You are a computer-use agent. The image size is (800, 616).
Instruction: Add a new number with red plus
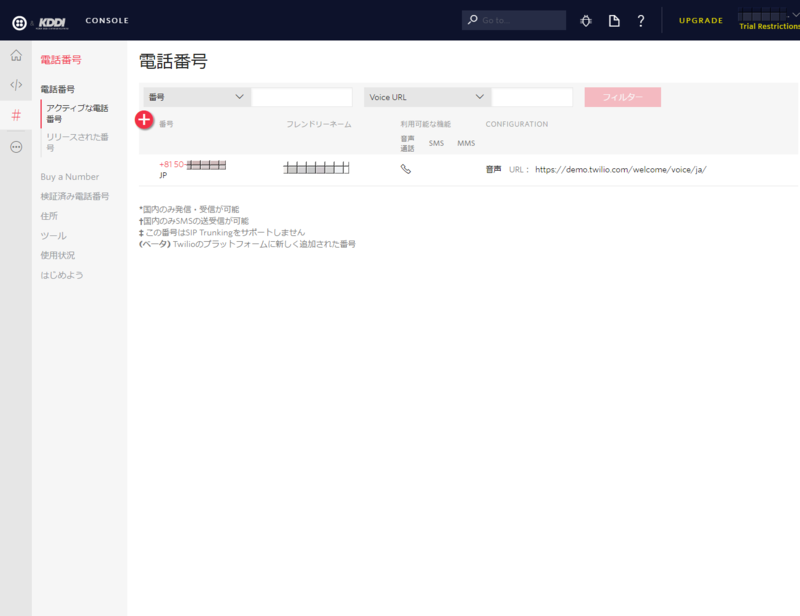click(x=144, y=120)
